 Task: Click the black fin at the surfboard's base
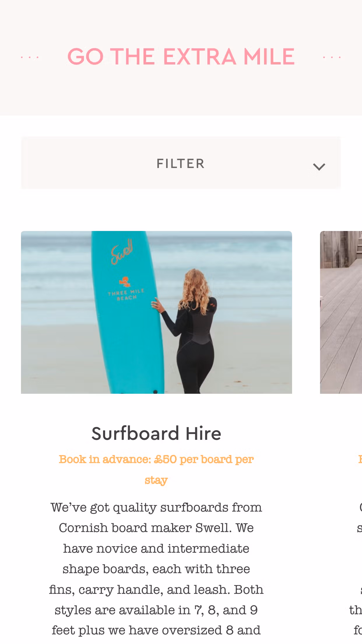tap(155, 392)
